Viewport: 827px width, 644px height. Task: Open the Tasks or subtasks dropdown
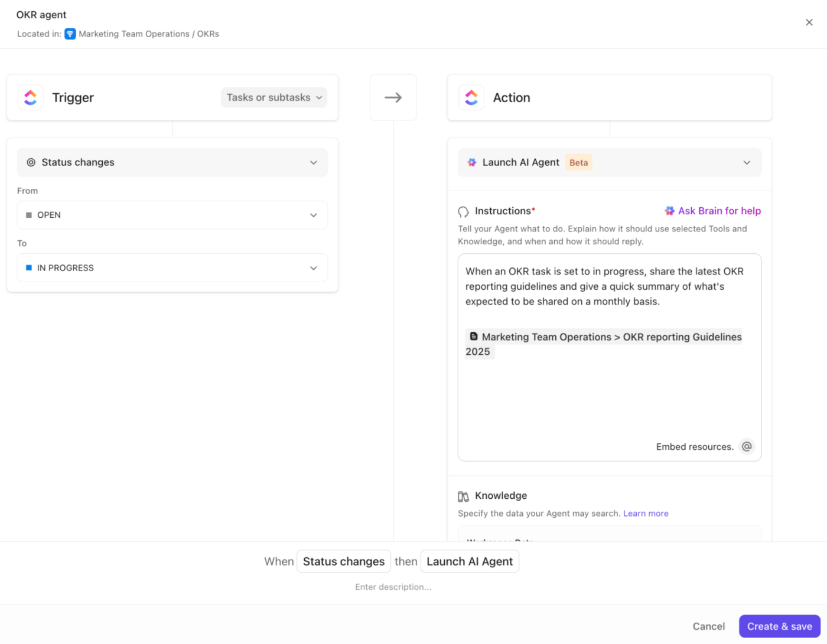[274, 97]
